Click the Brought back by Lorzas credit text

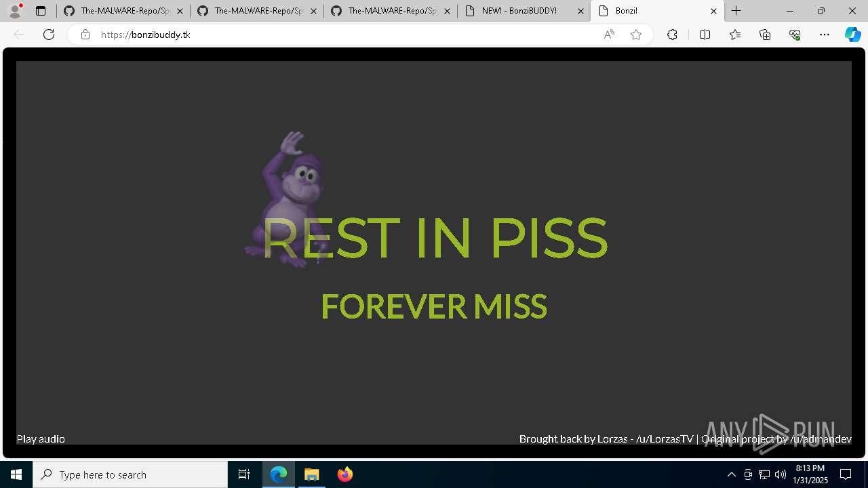click(x=606, y=439)
